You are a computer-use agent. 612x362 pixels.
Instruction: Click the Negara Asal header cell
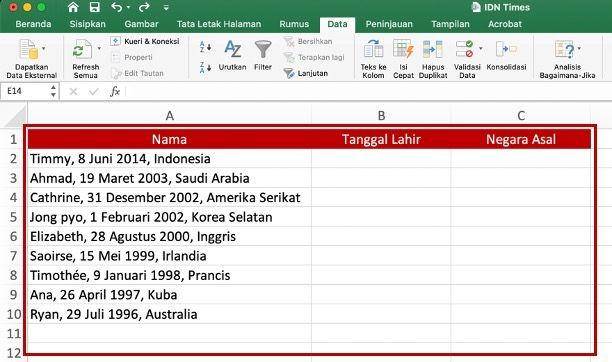[521, 139]
